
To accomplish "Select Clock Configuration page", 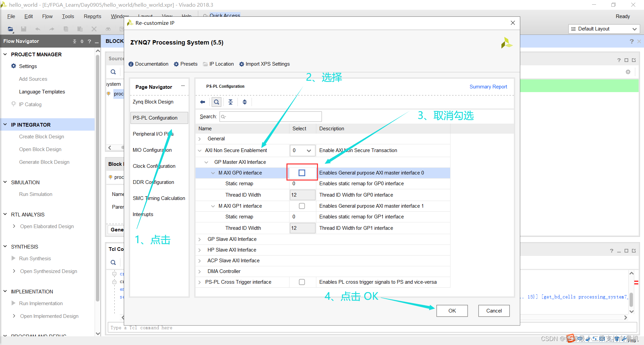I will pyautogui.click(x=154, y=166).
